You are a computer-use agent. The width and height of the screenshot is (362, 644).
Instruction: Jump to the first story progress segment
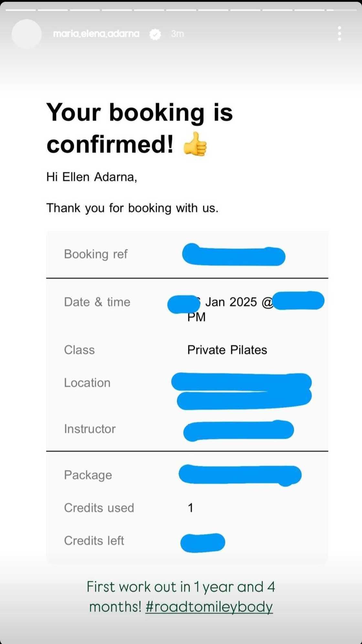point(20,10)
